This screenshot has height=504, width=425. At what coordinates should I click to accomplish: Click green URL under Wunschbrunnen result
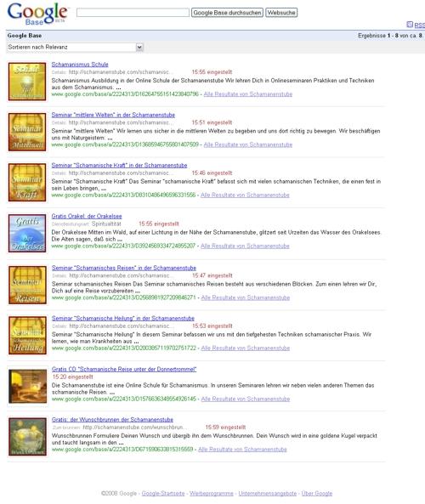122,450
